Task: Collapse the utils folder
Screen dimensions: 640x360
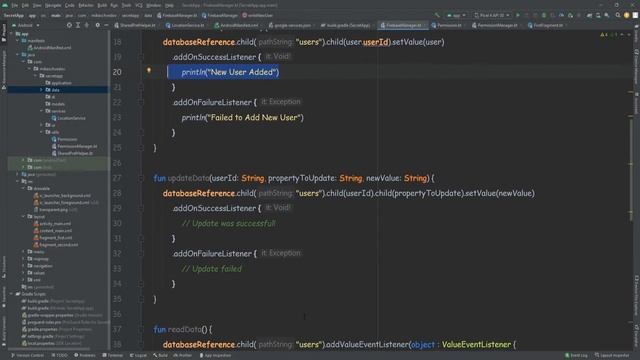Action: click(x=41, y=132)
